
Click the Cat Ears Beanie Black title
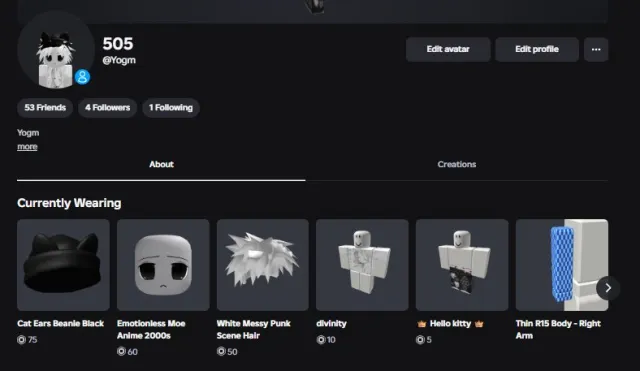(x=60, y=324)
